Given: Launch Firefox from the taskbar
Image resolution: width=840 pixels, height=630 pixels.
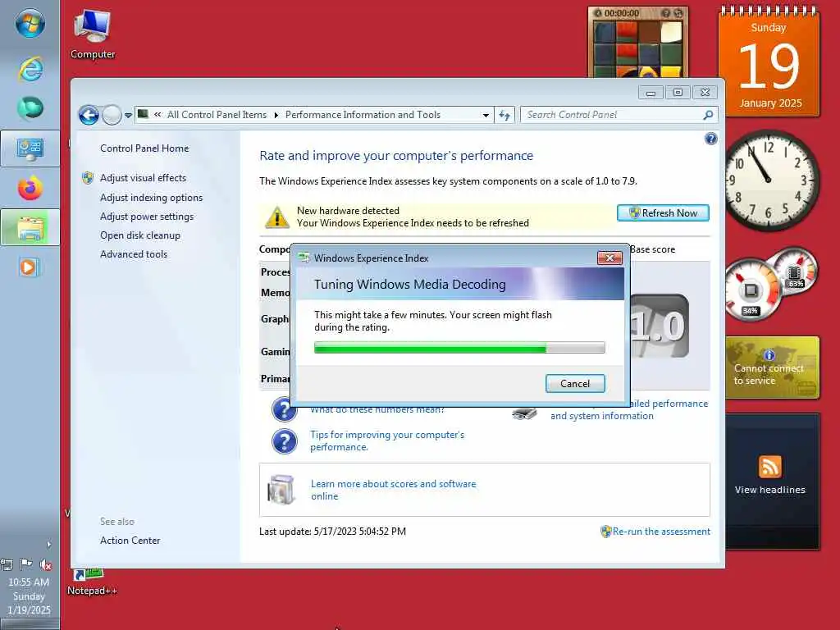Looking at the screenshot, I should tap(30, 188).
